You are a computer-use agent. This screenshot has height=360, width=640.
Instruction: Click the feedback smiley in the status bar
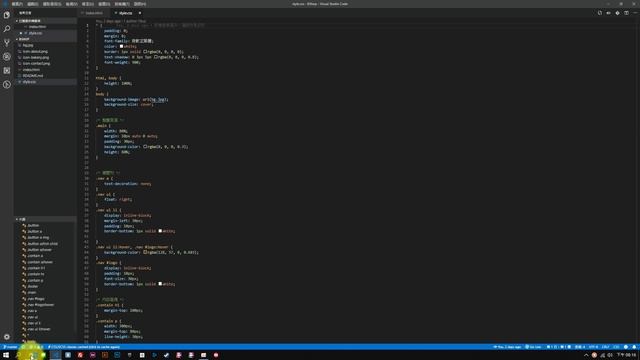[x=626, y=347]
